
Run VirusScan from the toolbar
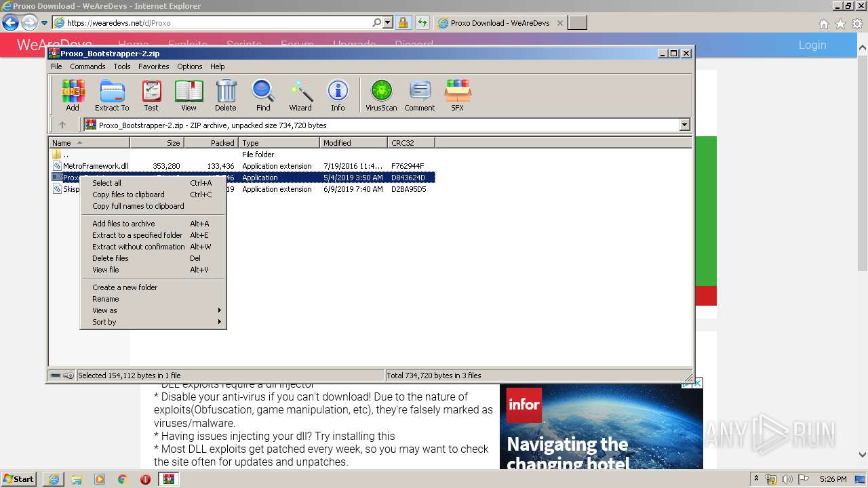point(381,95)
